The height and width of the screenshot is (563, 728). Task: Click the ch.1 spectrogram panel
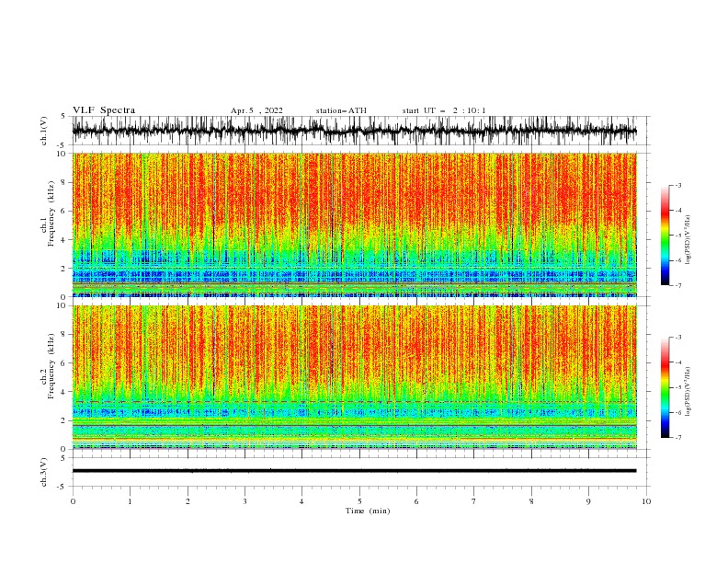click(355, 224)
